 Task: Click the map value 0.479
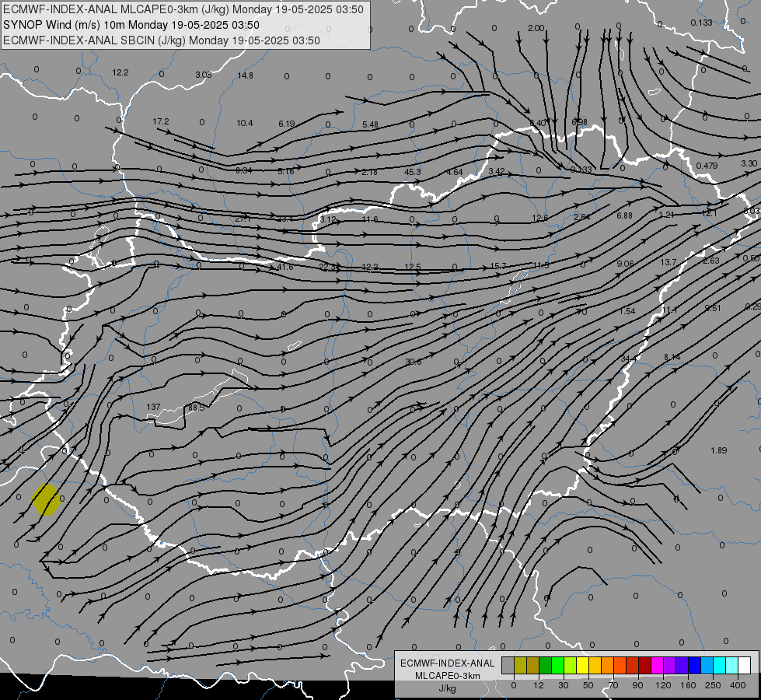pyautogui.click(x=707, y=166)
